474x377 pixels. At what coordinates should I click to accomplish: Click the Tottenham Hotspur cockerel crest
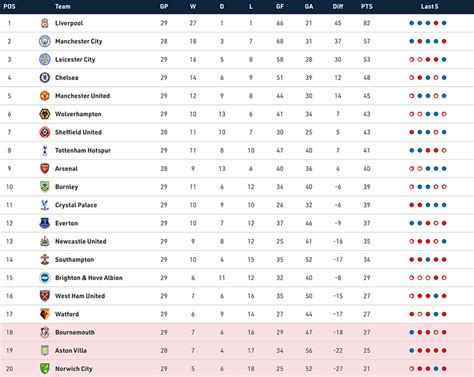(x=45, y=150)
